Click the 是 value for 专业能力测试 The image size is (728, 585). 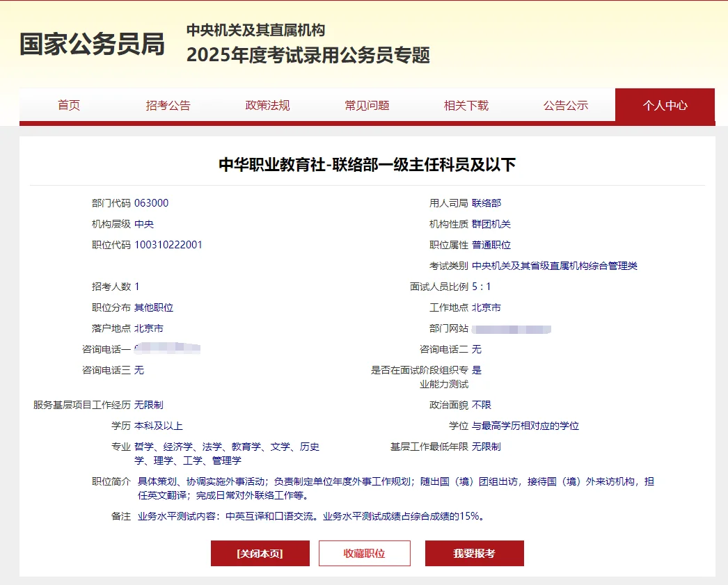click(476, 370)
